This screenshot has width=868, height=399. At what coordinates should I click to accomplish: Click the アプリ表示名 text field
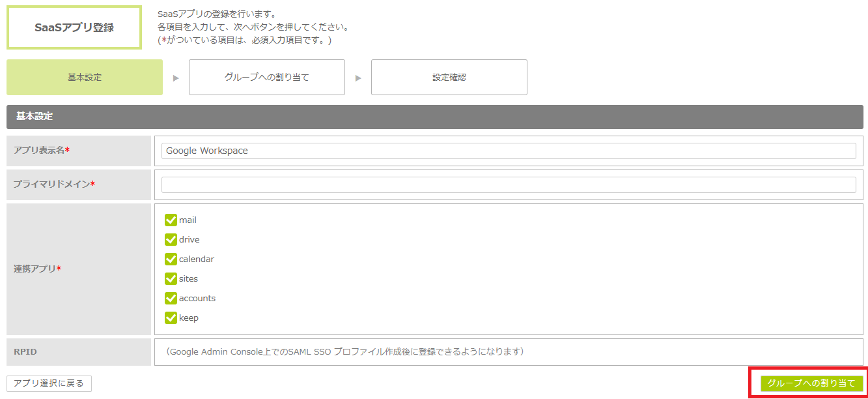tap(508, 151)
